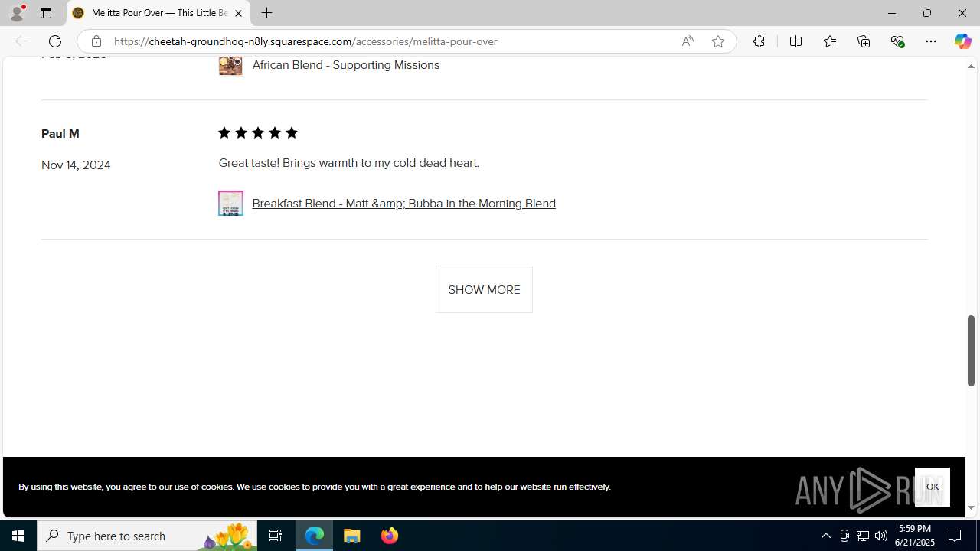Accept cookies with the OK button
Screen dimensions: 980x551
(x=932, y=487)
